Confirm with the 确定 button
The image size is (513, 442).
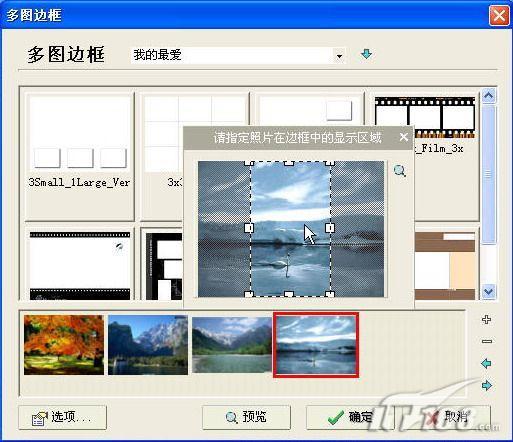tap(350, 417)
